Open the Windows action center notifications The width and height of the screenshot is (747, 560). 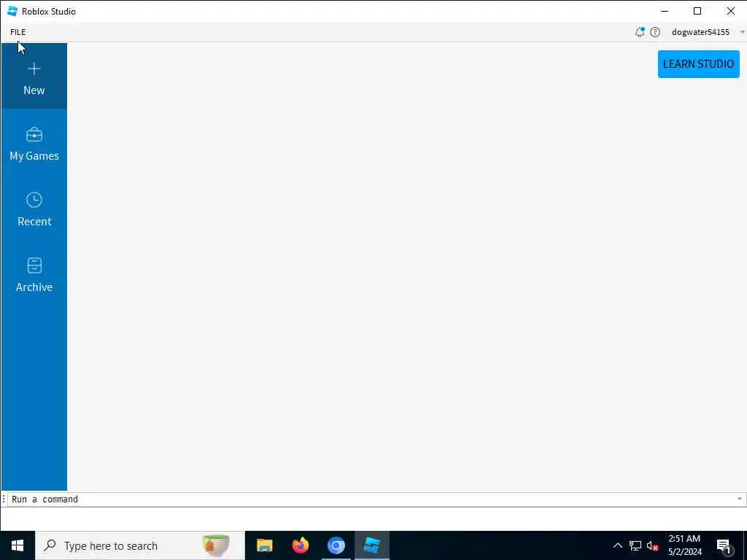point(724,545)
